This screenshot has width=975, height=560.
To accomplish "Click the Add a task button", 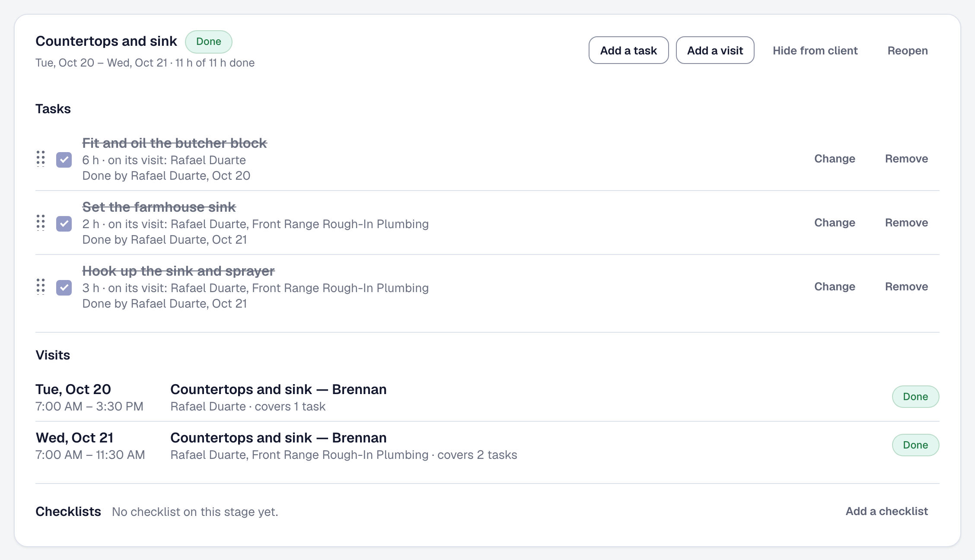I will pyautogui.click(x=628, y=51).
